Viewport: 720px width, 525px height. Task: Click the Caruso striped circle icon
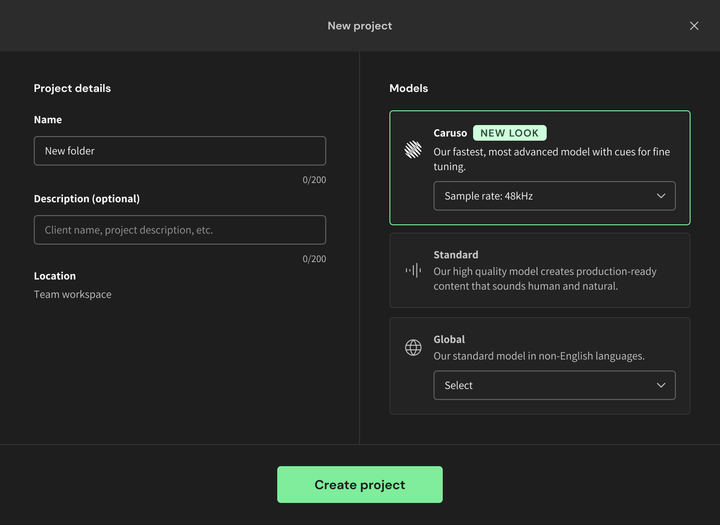coord(413,150)
